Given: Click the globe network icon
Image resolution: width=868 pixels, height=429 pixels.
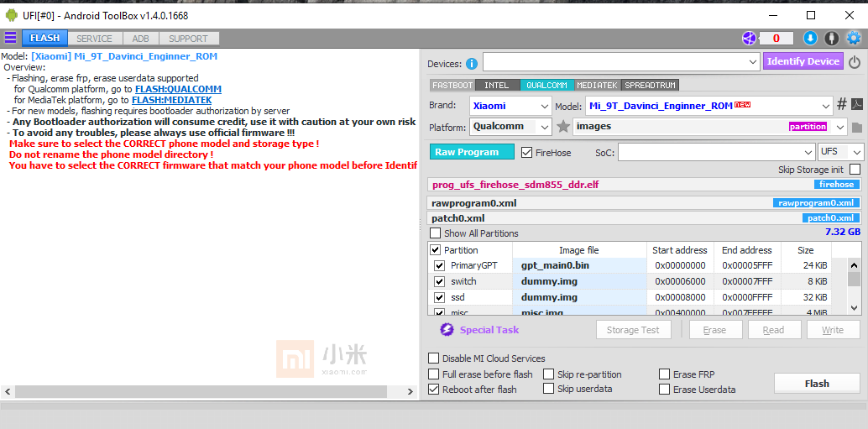Looking at the screenshot, I should tap(749, 38).
